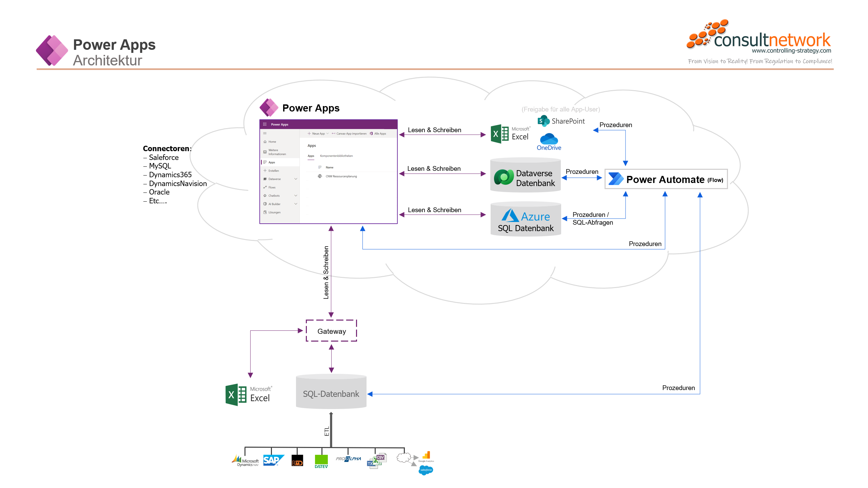Open the Power Apps app launcher waffle icon
This screenshot has width=868, height=488.
point(264,124)
